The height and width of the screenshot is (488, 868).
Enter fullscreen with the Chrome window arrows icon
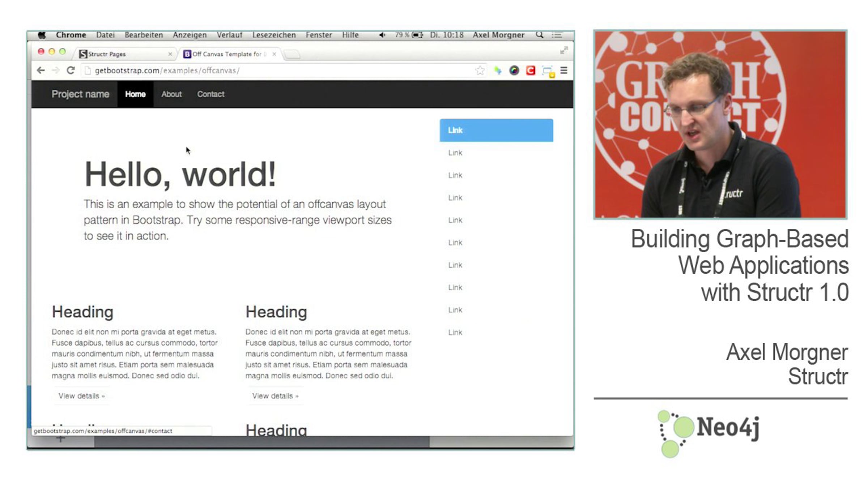click(x=564, y=51)
